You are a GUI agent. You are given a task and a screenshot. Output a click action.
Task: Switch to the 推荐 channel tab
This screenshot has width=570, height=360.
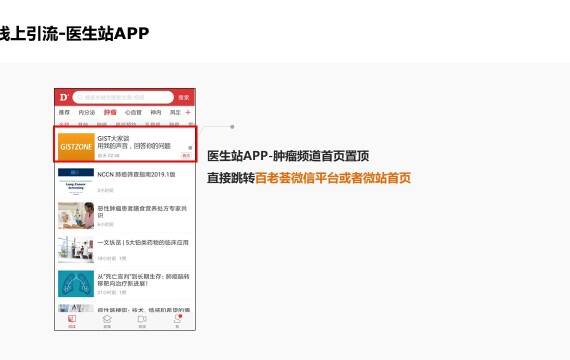64,112
